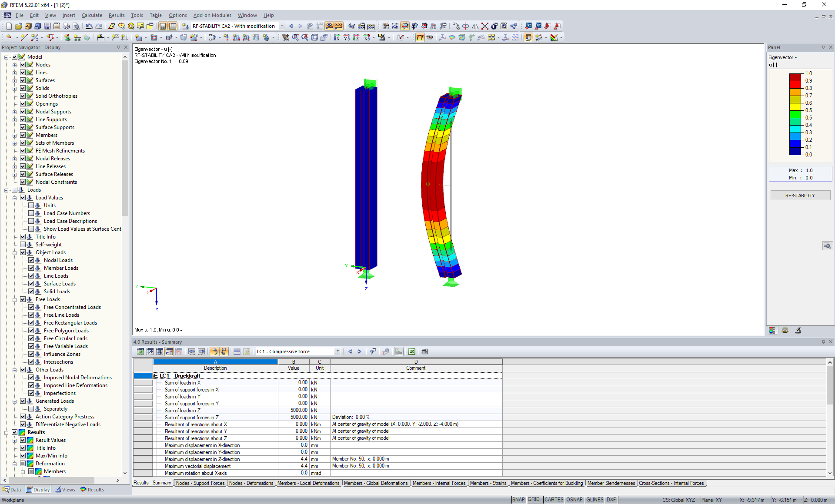Viewport: 835px width, 504px height.
Task: Open the Export to Excel icon in results toolbar
Action: tap(412, 351)
